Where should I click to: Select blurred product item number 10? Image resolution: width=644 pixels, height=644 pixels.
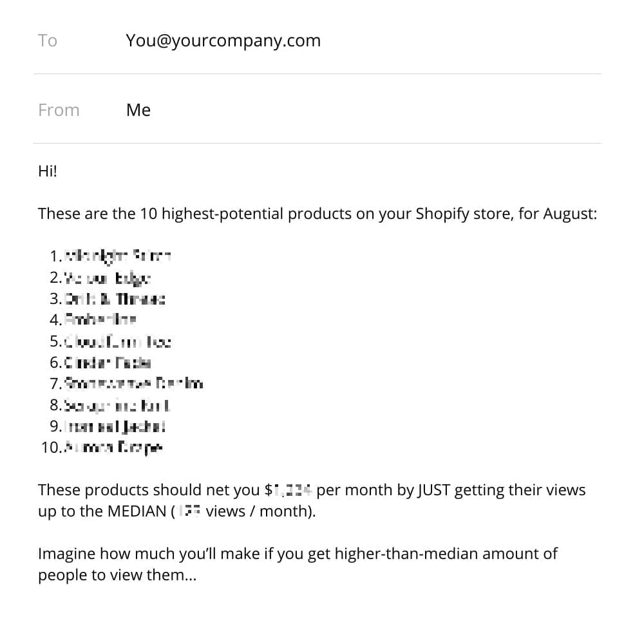[114, 448]
